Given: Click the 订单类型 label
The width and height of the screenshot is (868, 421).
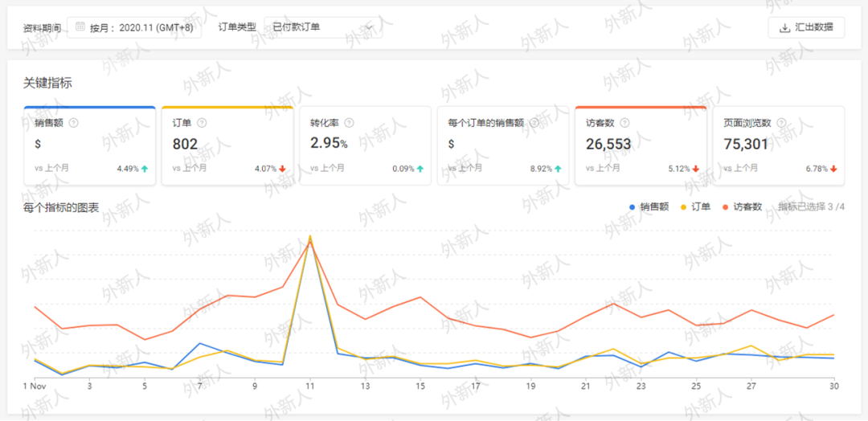Looking at the screenshot, I should click(x=237, y=27).
